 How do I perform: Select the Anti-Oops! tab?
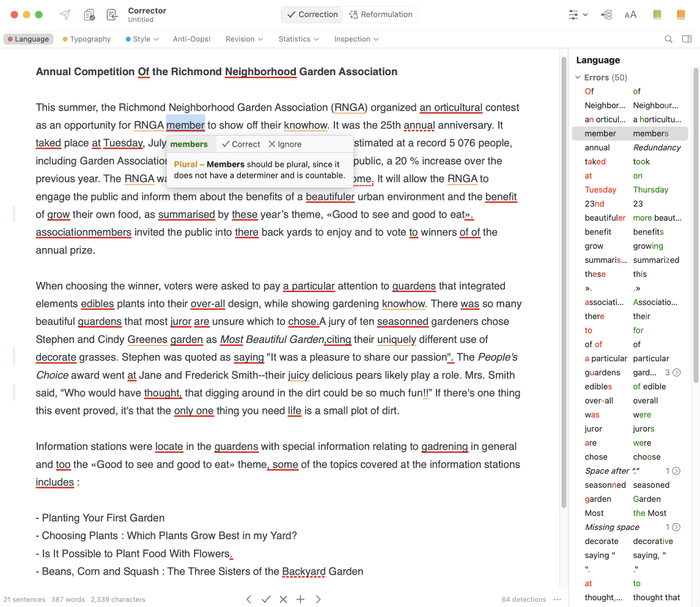click(191, 39)
